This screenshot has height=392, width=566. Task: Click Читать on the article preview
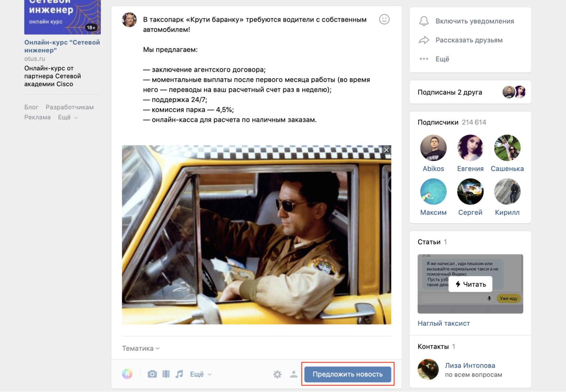coord(470,284)
